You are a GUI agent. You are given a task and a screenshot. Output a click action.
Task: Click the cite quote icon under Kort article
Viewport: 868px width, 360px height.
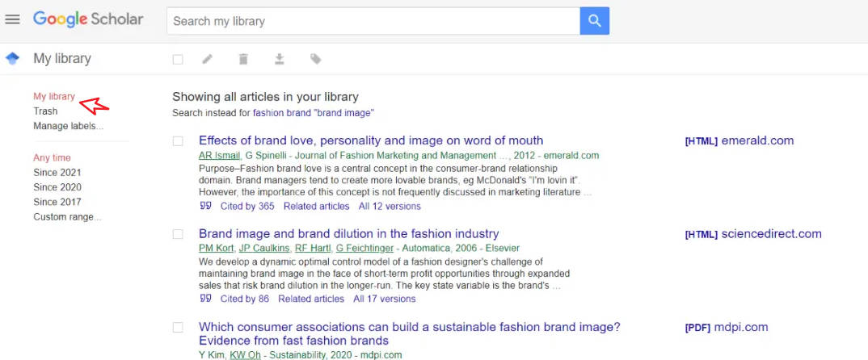(x=205, y=299)
